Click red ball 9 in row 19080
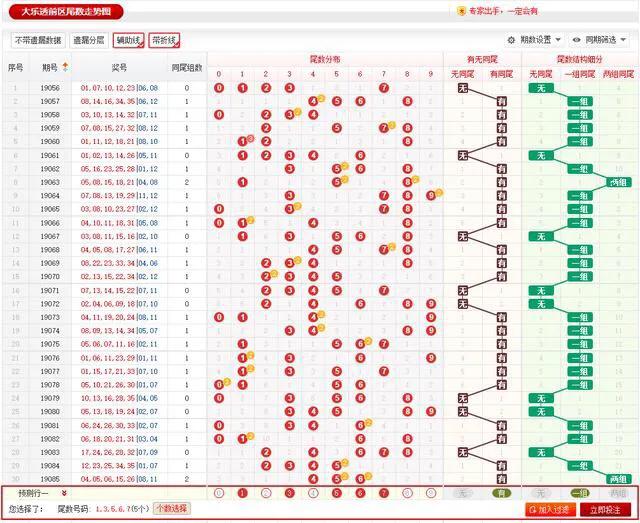 click(x=431, y=412)
